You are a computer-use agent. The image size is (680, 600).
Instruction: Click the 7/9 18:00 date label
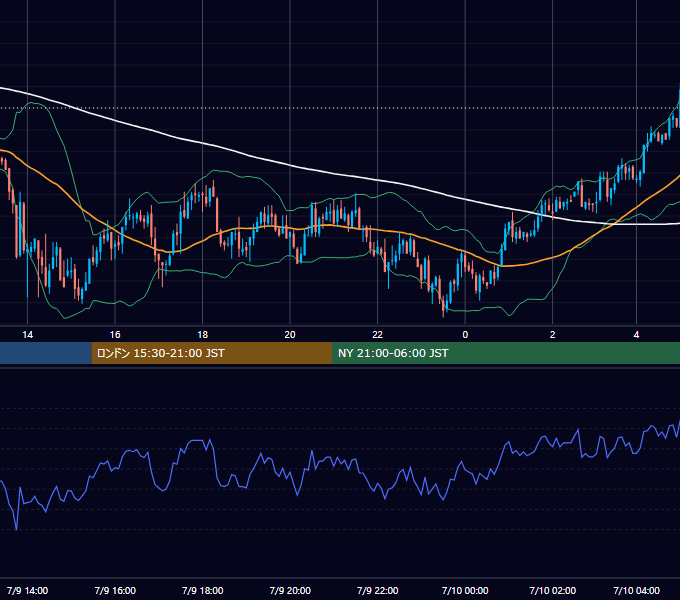(203, 590)
